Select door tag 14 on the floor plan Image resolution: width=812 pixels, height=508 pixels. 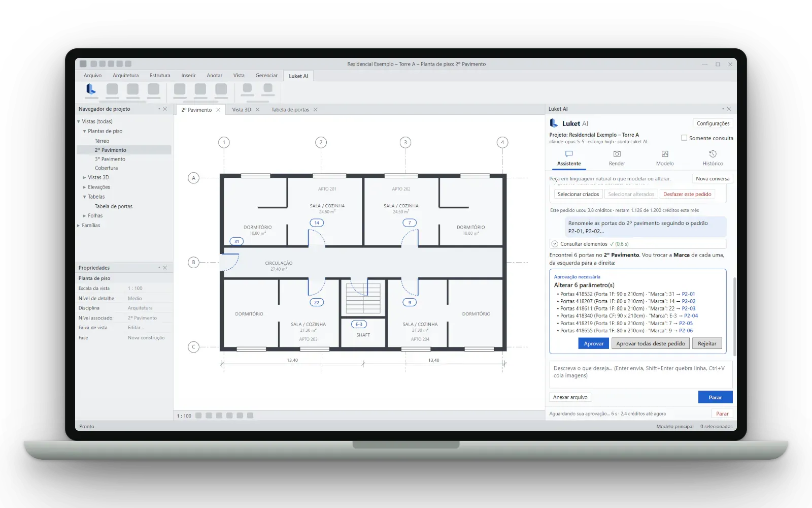[x=317, y=223]
